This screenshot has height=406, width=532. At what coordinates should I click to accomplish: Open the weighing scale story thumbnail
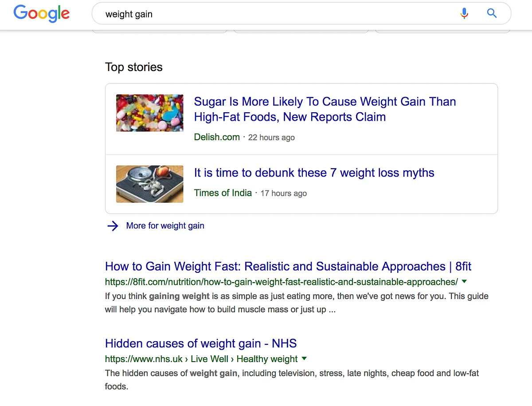[x=150, y=184]
